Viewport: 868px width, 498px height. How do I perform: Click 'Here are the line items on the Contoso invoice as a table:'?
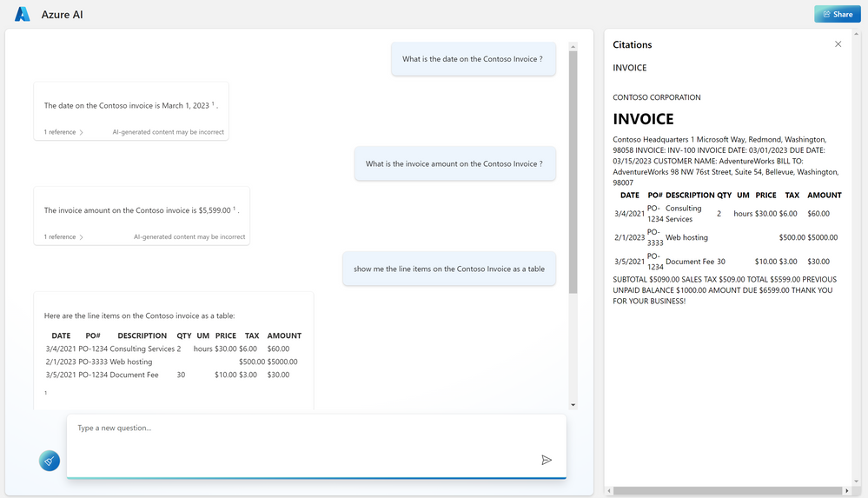click(140, 315)
